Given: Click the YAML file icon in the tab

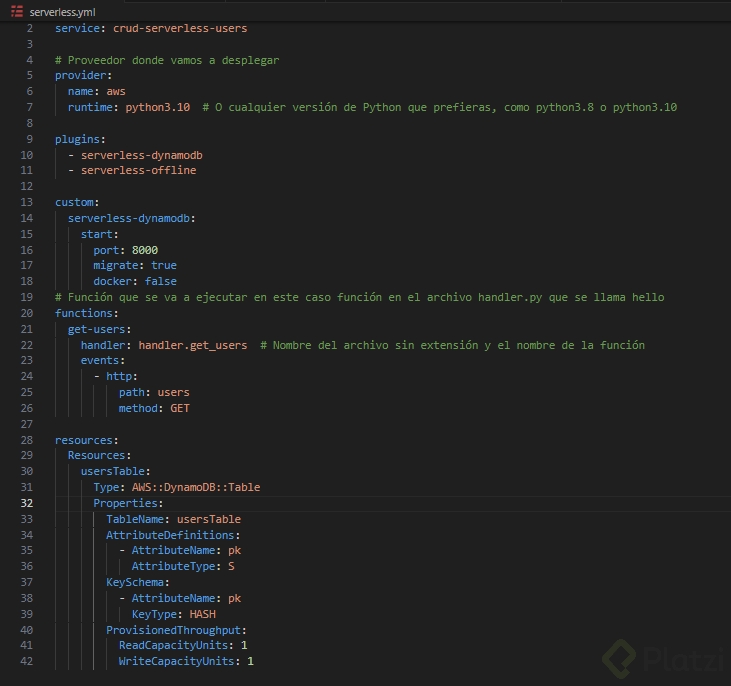Looking at the screenshot, I should click(x=17, y=10).
